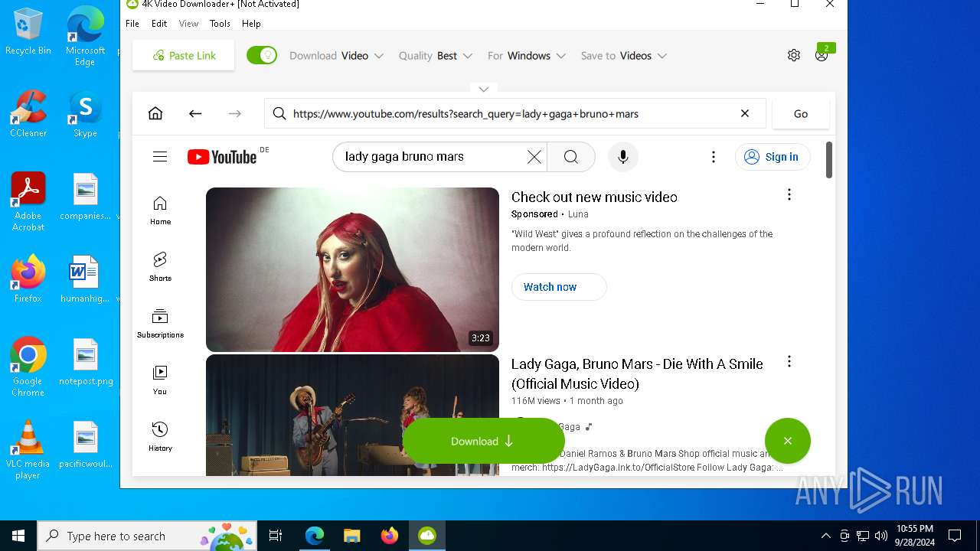Viewport: 980px width, 551px height.
Task: Open CCleaner desktop shortcut
Action: pos(28,115)
